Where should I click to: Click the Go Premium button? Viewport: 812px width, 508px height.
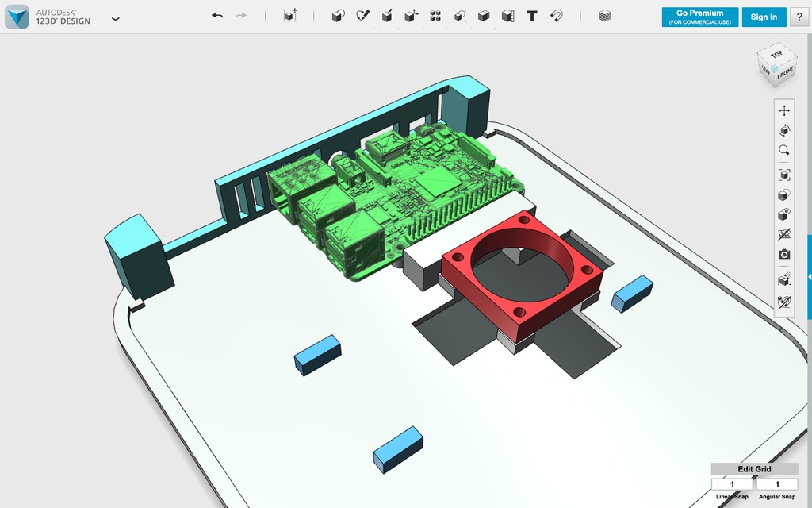click(699, 17)
